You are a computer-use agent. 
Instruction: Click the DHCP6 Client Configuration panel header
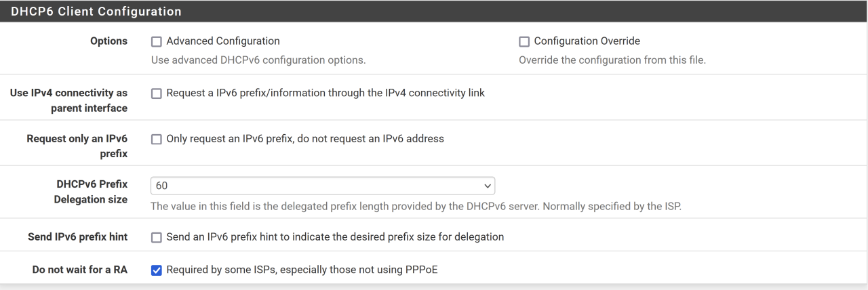(x=95, y=12)
